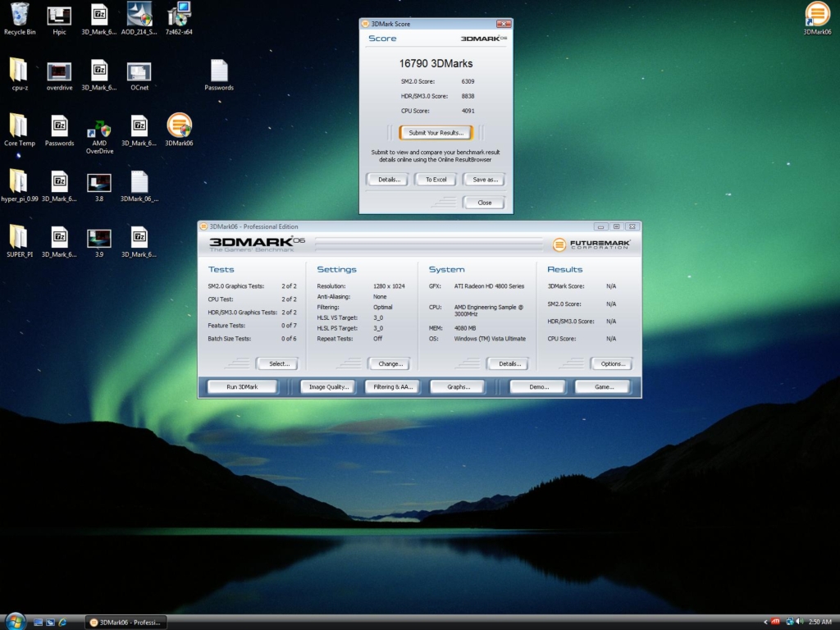This screenshot has height=630, width=840.
Task: Select the Passwords 7z archive icon
Action: (x=59, y=130)
